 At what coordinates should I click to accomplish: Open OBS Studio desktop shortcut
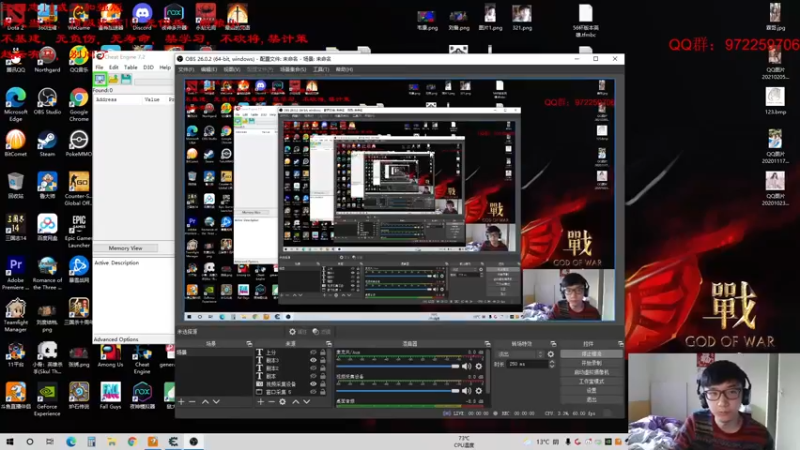click(47, 102)
